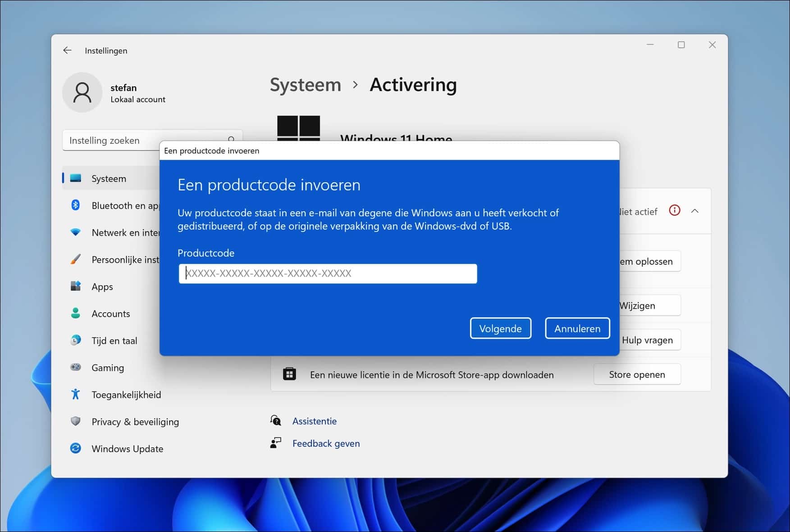The height and width of the screenshot is (532, 790).
Task: Open Bluetooth en apparaten via sidebar icon
Action: [x=76, y=205]
